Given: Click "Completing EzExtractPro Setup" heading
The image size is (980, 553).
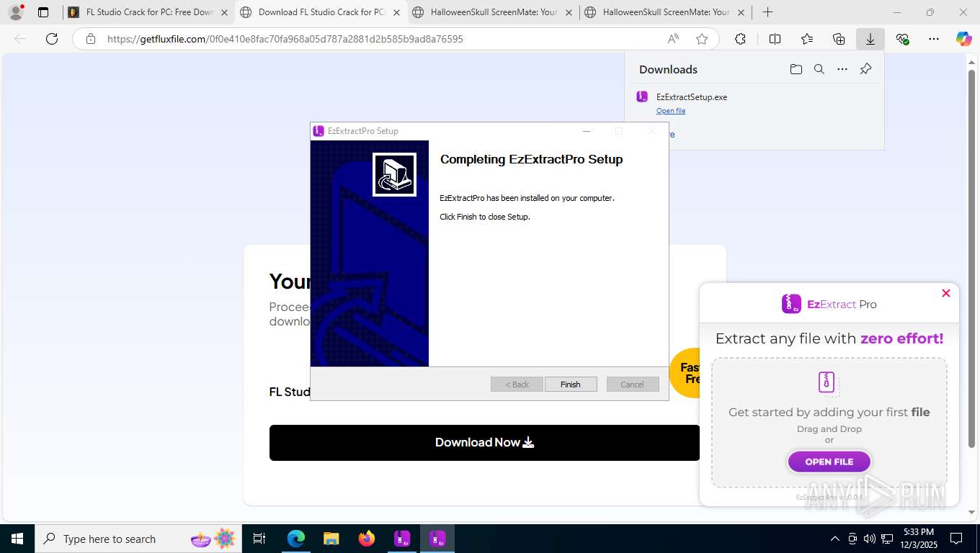Looking at the screenshot, I should 532,159.
